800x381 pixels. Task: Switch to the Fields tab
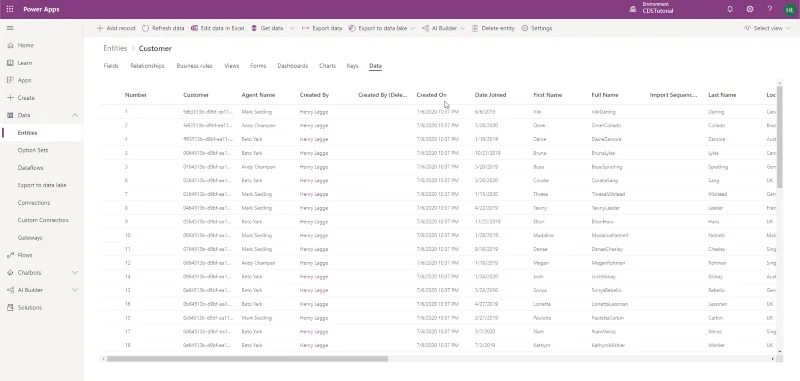pyautogui.click(x=111, y=66)
